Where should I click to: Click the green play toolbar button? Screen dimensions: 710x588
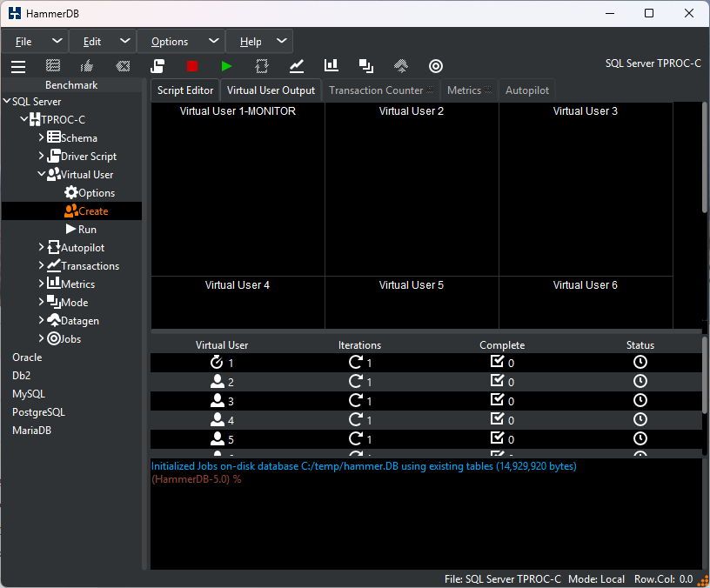coord(227,66)
